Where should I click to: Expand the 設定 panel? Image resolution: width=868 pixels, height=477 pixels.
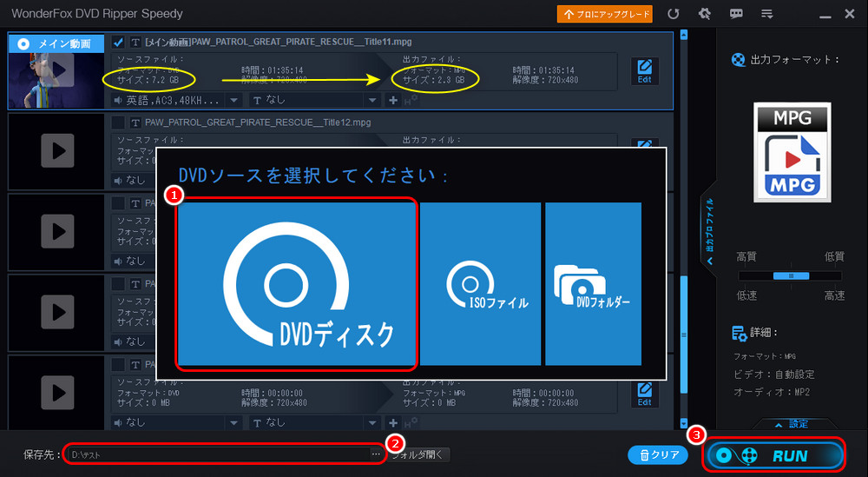pyautogui.click(x=792, y=424)
